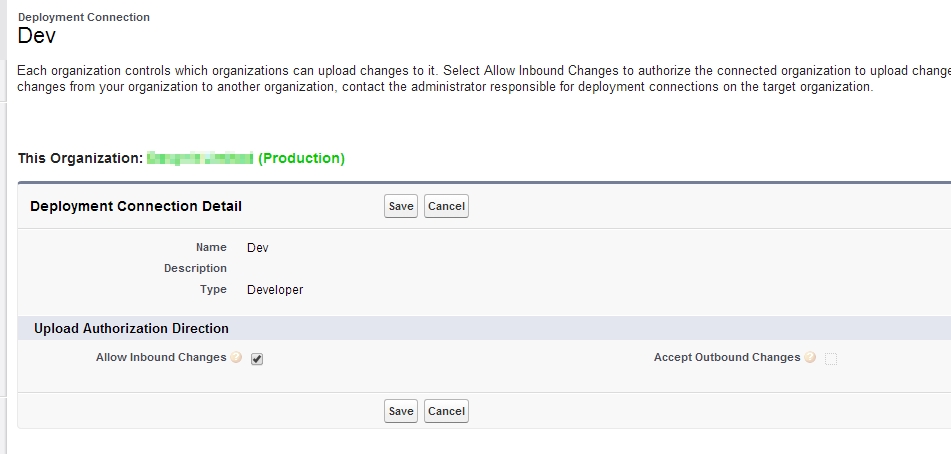The height and width of the screenshot is (454, 951).
Task: Click the blurred green organization name
Action: [x=199, y=158]
